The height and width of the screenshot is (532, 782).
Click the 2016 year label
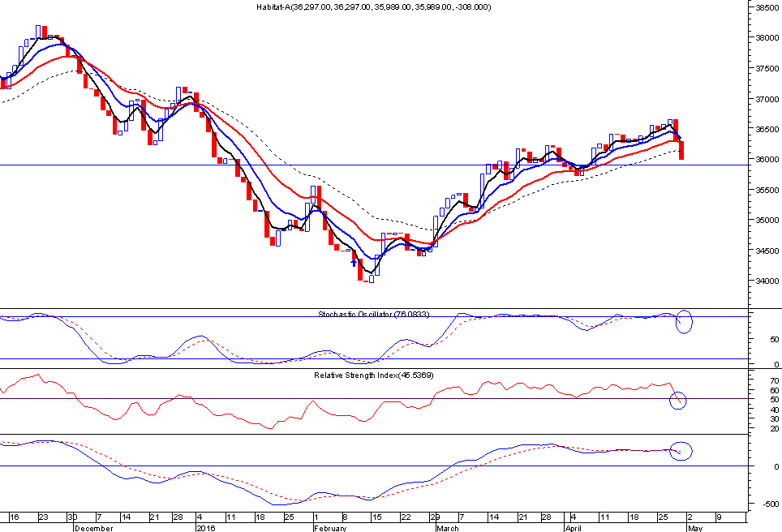[206, 528]
